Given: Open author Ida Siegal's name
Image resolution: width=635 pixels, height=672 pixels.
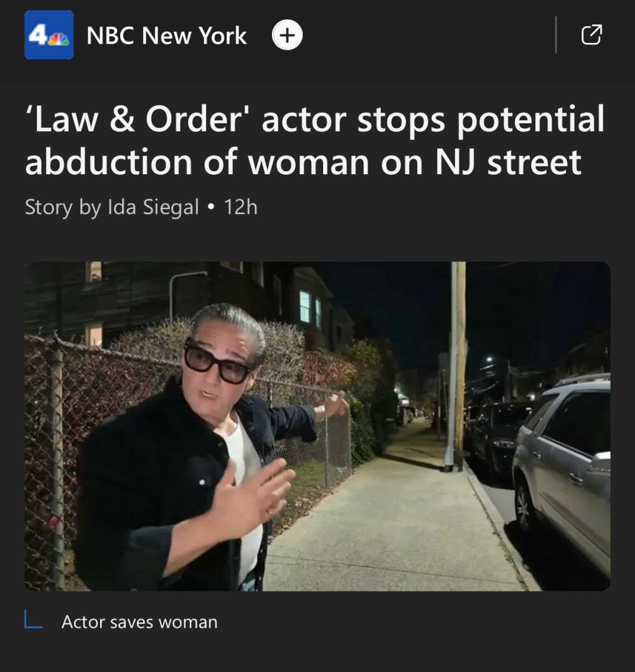Looking at the screenshot, I should [x=153, y=207].
